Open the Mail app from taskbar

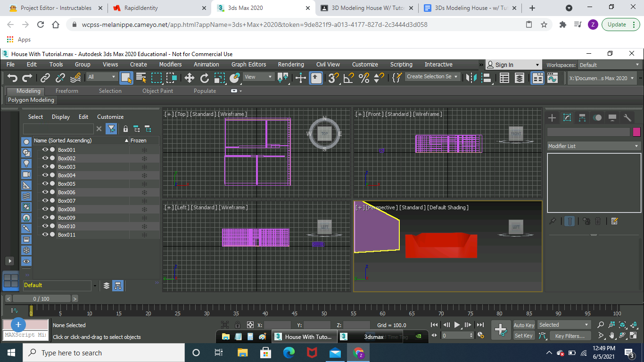click(335, 353)
